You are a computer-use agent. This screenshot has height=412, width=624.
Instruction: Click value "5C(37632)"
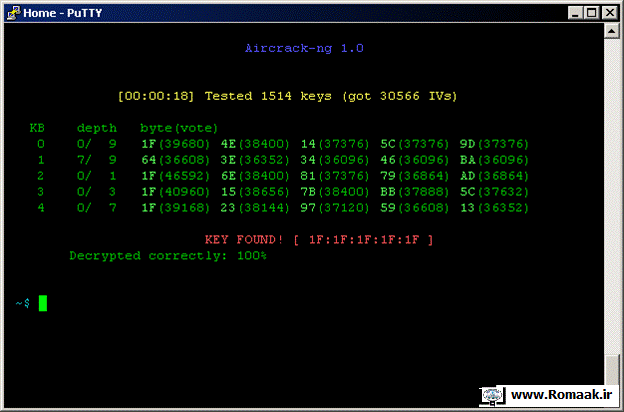click(494, 192)
